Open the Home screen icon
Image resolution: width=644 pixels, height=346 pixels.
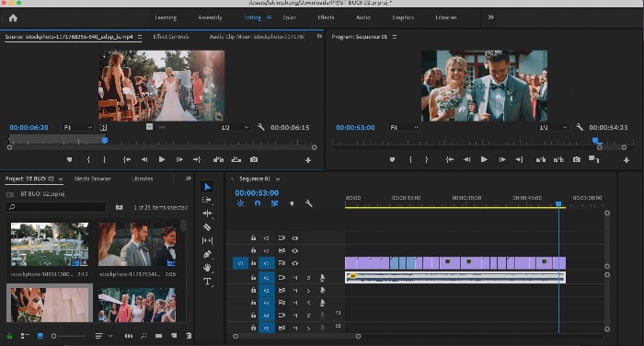[x=13, y=17]
